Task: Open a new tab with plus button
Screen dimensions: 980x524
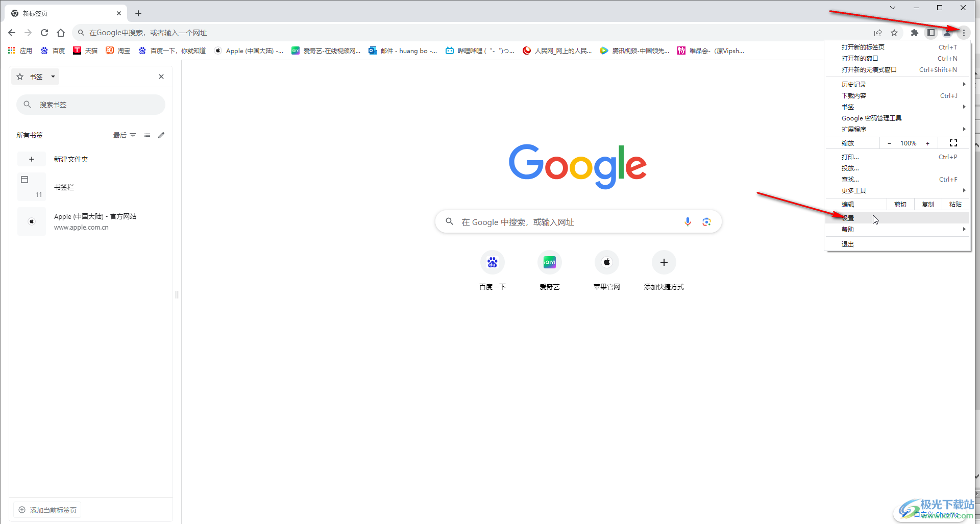Action: coord(138,13)
